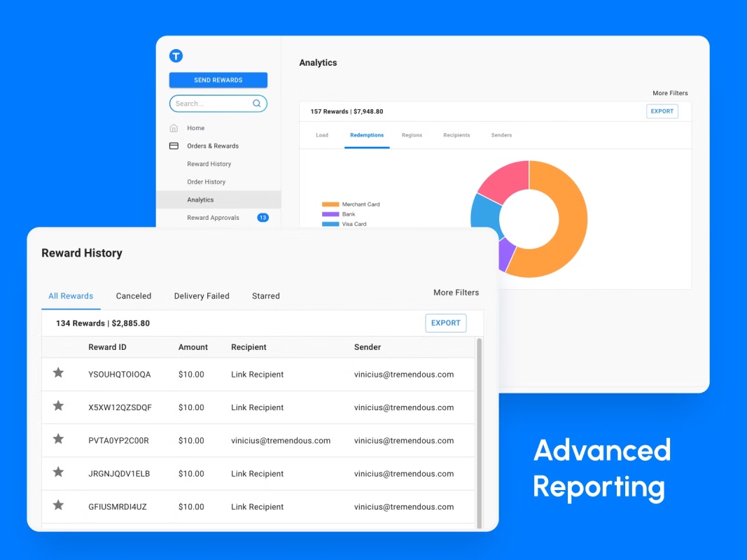The width and height of the screenshot is (747, 560).
Task: Expand More Filters in Analytics panel
Action: click(670, 93)
